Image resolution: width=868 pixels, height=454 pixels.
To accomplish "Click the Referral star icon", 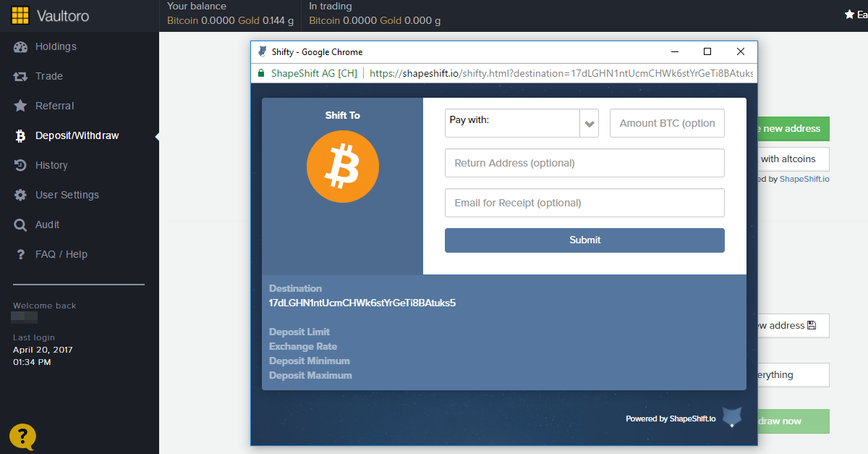I will pos(21,106).
